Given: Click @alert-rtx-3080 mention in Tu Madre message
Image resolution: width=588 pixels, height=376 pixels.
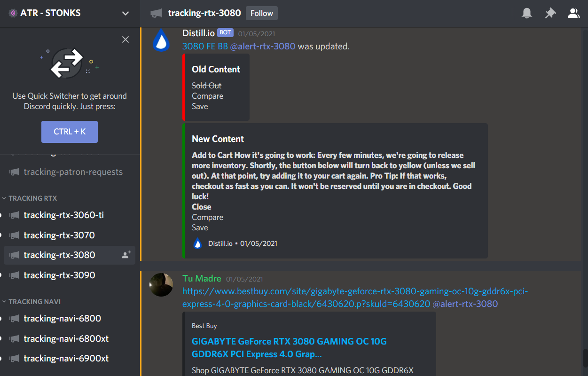Looking at the screenshot, I should pyautogui.click(x=465, y=304).
